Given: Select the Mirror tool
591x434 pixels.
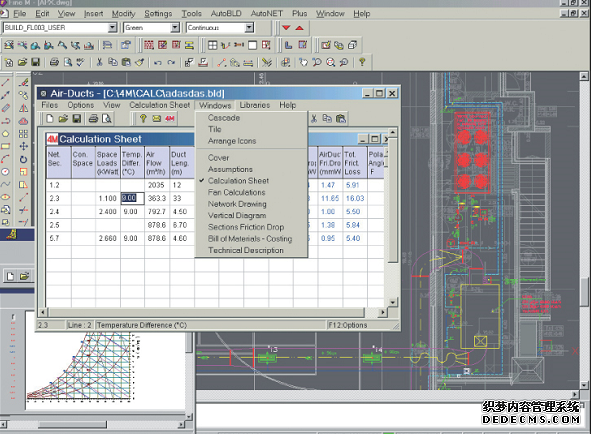Looking at the screenshot, I should click(23, 108).
